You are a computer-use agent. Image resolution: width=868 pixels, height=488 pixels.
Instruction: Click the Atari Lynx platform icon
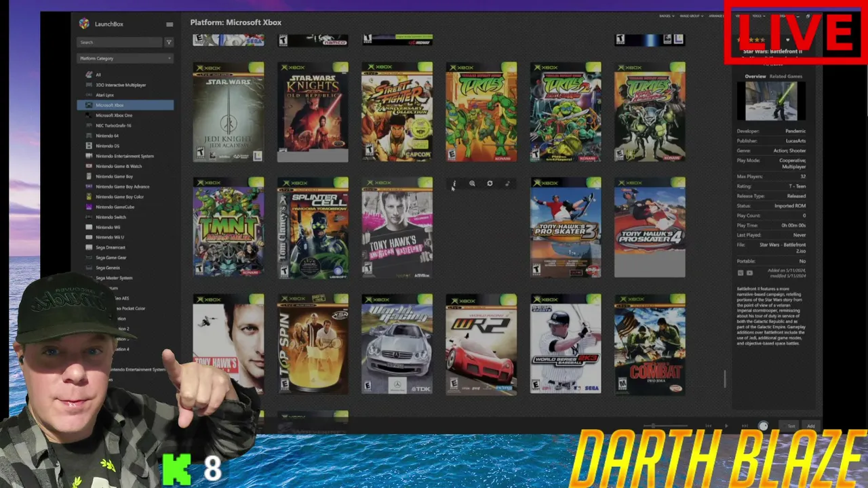click(x=89, y=95)
